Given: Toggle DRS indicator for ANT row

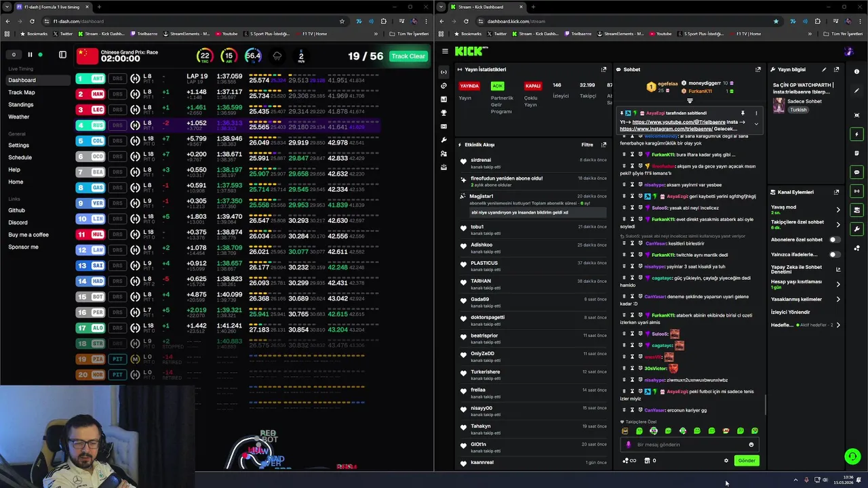Looking at the screenshot, I should 117,79.
